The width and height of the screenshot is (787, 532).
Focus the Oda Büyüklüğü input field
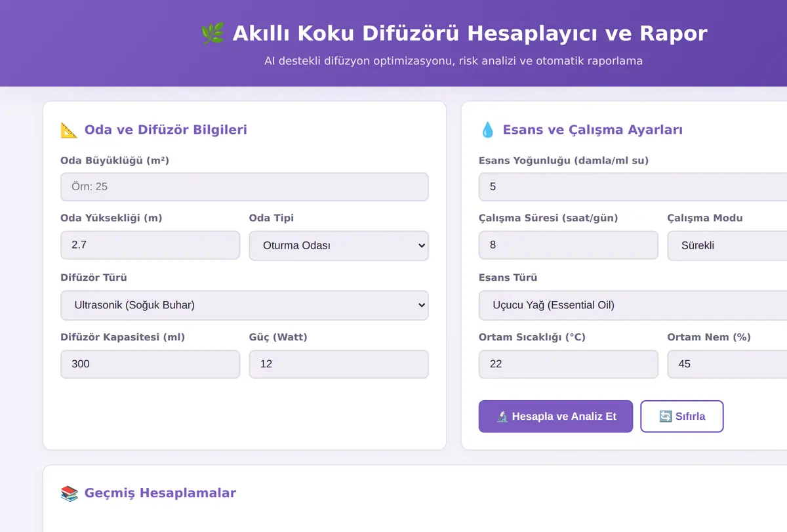(x=245, y=187)
